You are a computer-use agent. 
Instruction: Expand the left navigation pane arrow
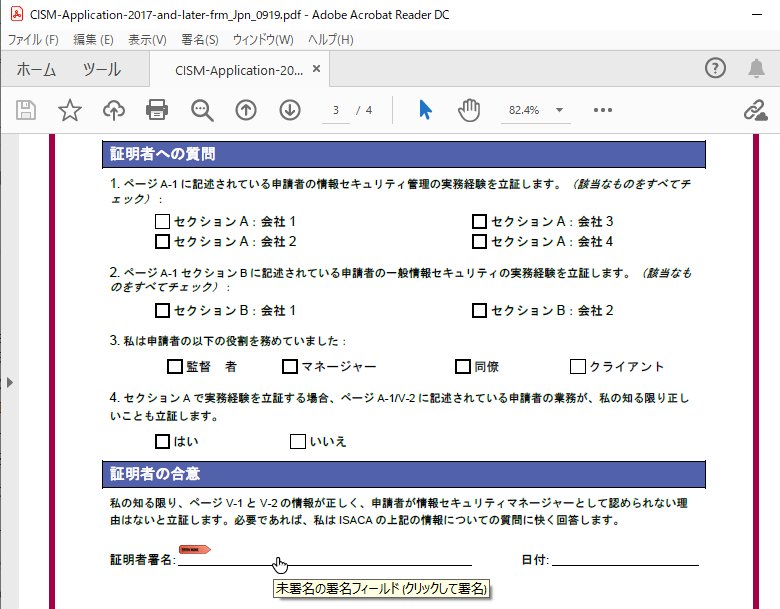(x=9, y=382)
